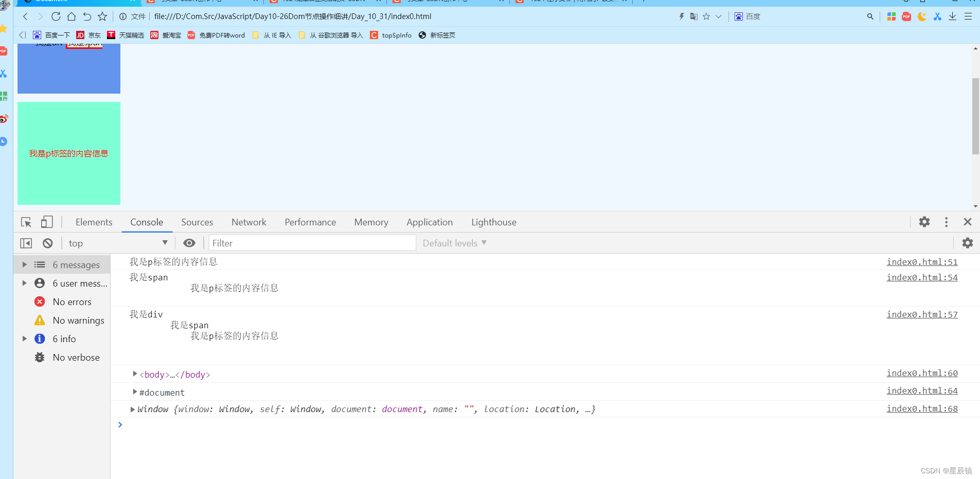Image resolution: width=980 pixels, height=479 pixels.
Task: Close the DevTools panel
Action: click(968, 222)
